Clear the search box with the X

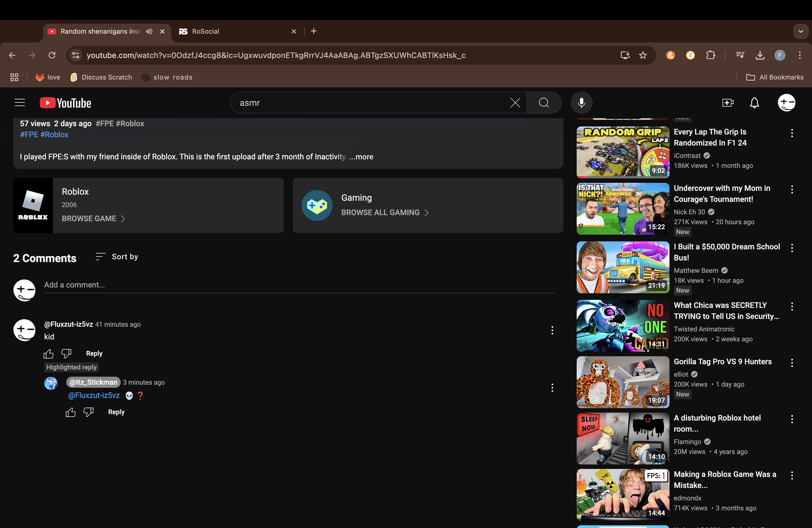515,103
